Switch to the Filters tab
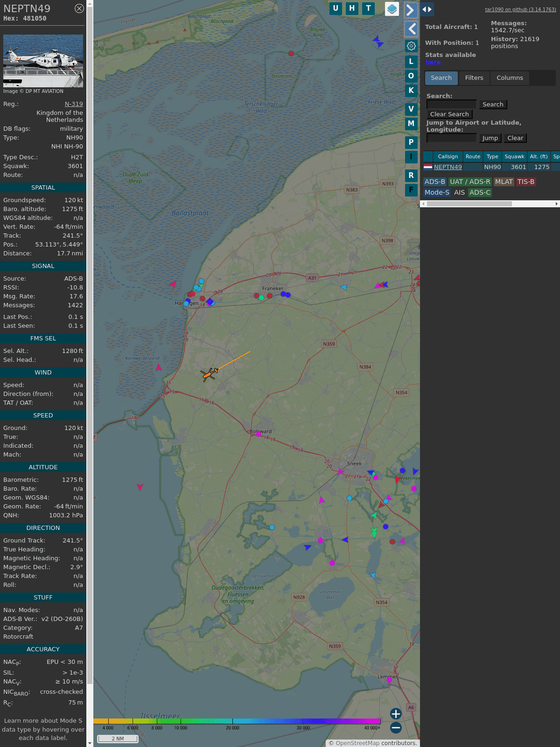 (474, 78)
